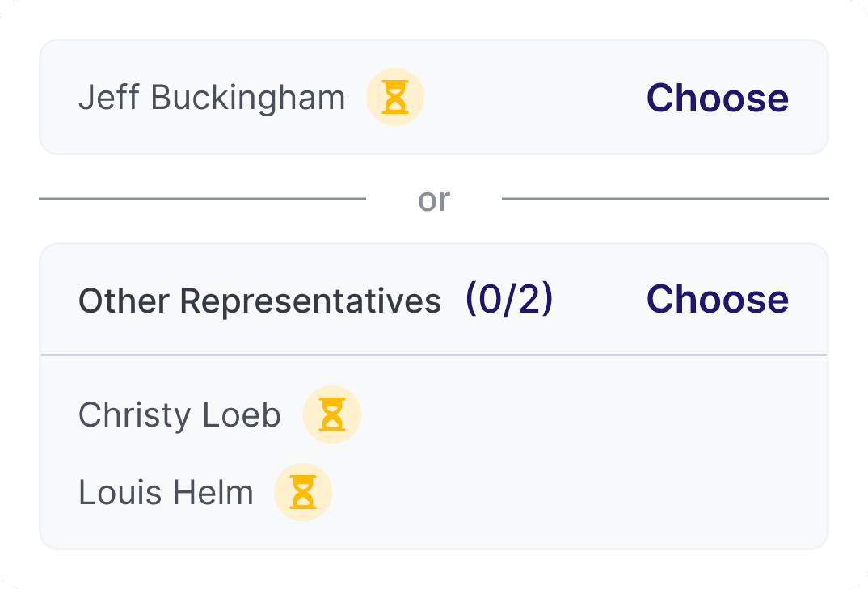Click the (0/2) selection counter

click(x=509, y=300)
